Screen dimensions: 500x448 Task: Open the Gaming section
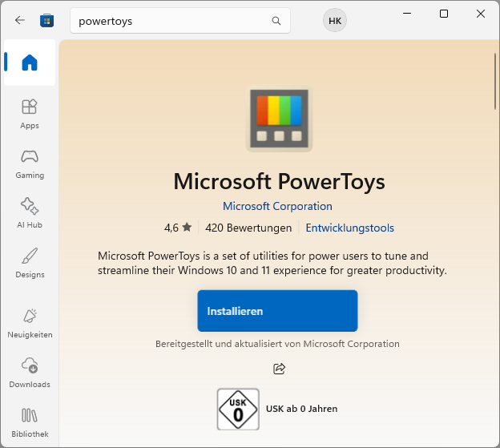(x=30, y=163)
